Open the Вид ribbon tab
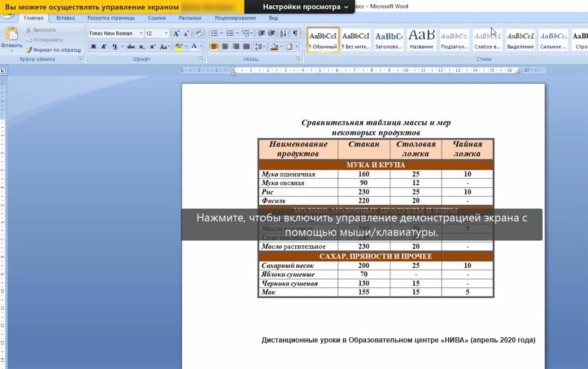588x369 pixels. coord(273,18)
